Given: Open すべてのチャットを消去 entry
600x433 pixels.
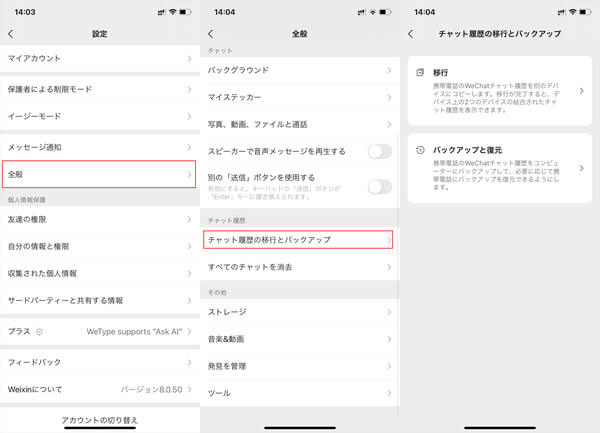Looking at the screenshot, I should 300,267.
